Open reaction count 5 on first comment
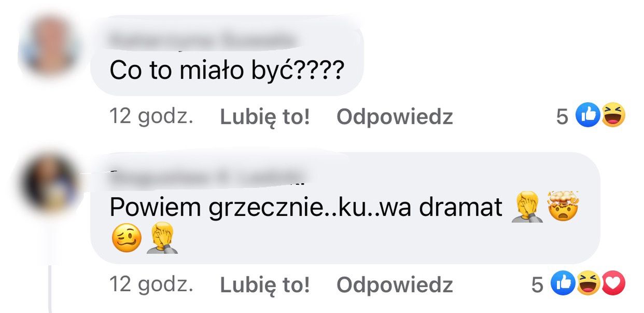The height and width of the screenshot is (313, 644). coord(562,117)
